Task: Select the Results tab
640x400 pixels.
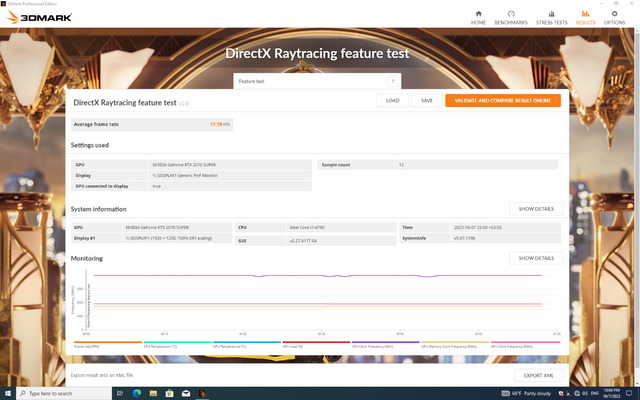Action: pyautogui.click(x=584, y=17)
